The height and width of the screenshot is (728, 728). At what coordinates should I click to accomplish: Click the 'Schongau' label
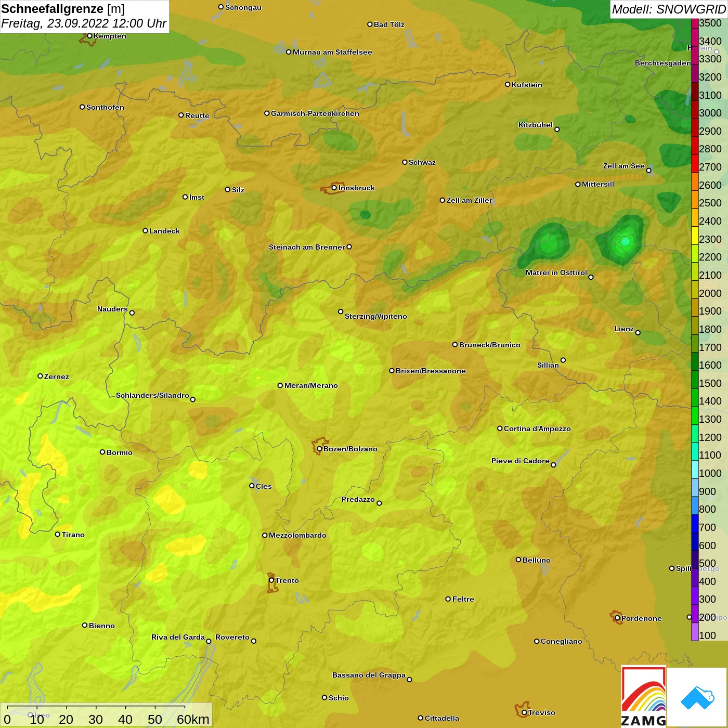243,7
